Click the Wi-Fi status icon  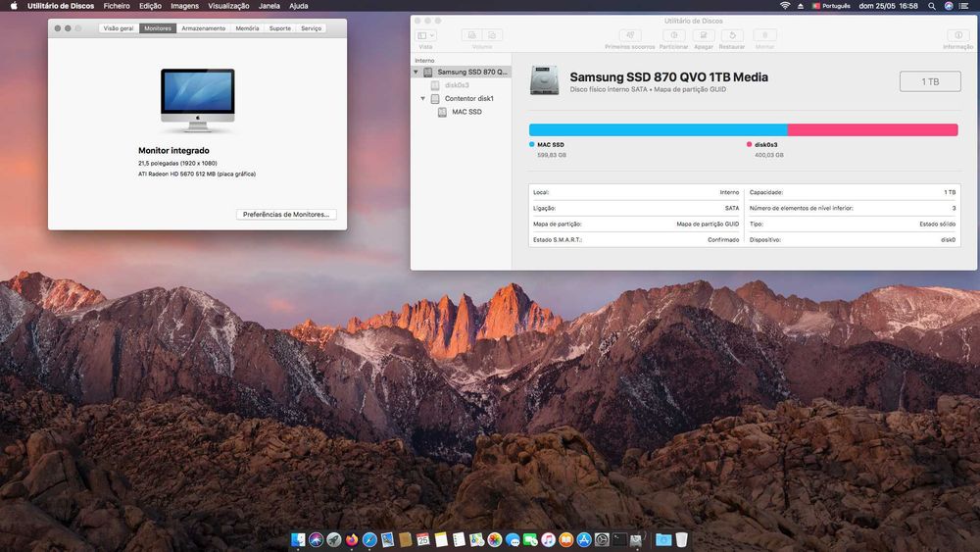[785, 6]
